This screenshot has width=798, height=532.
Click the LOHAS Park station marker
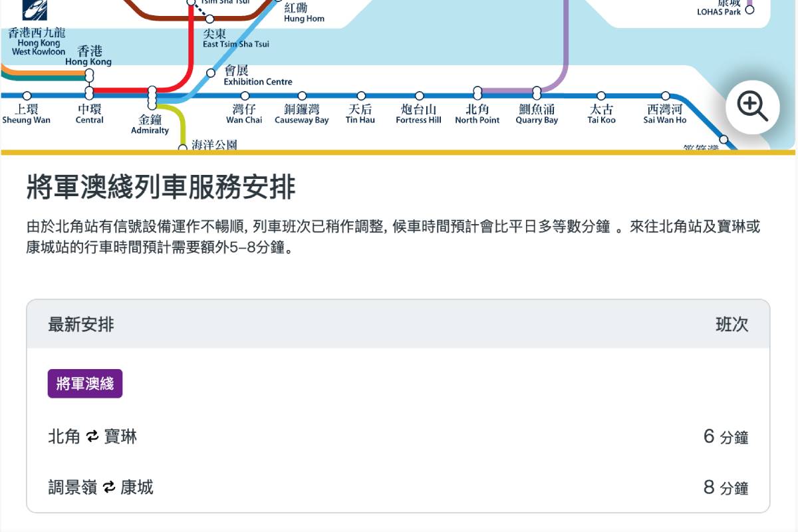(x=749, y=10)
